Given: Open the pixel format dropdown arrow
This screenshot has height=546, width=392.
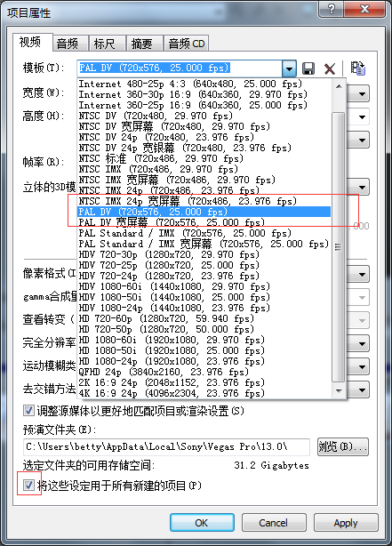Looking at the screenshot, I should tap(362, 275).
